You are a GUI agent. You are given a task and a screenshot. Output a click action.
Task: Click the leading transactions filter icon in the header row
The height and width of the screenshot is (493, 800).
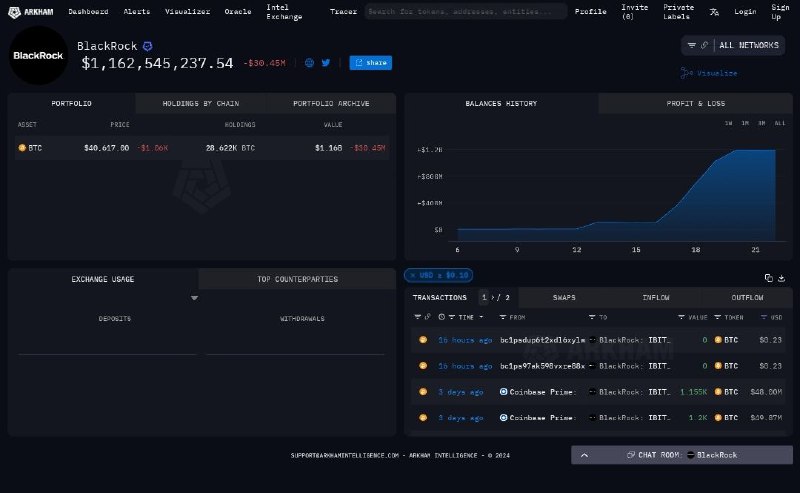click(418, 317)
